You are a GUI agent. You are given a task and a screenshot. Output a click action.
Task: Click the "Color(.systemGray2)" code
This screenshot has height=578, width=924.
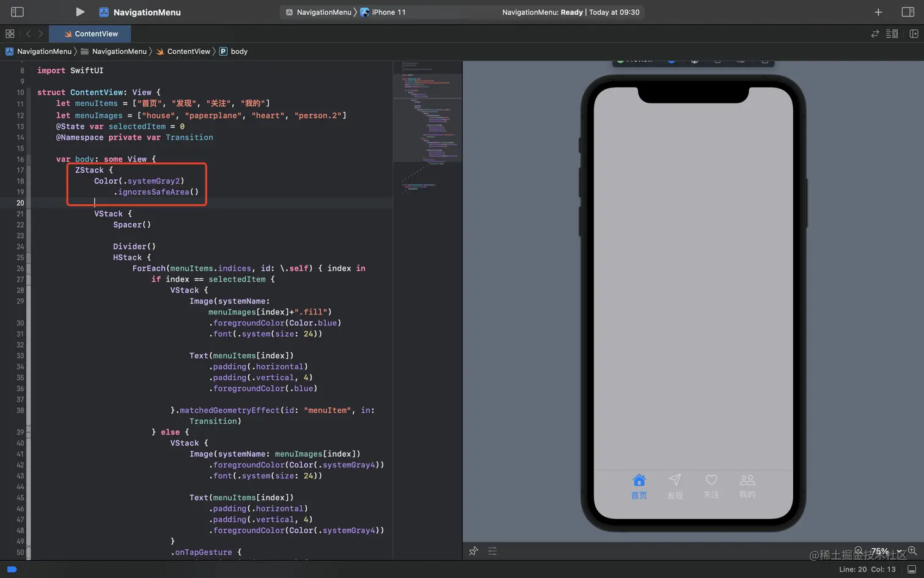click(x=139, y=181)
